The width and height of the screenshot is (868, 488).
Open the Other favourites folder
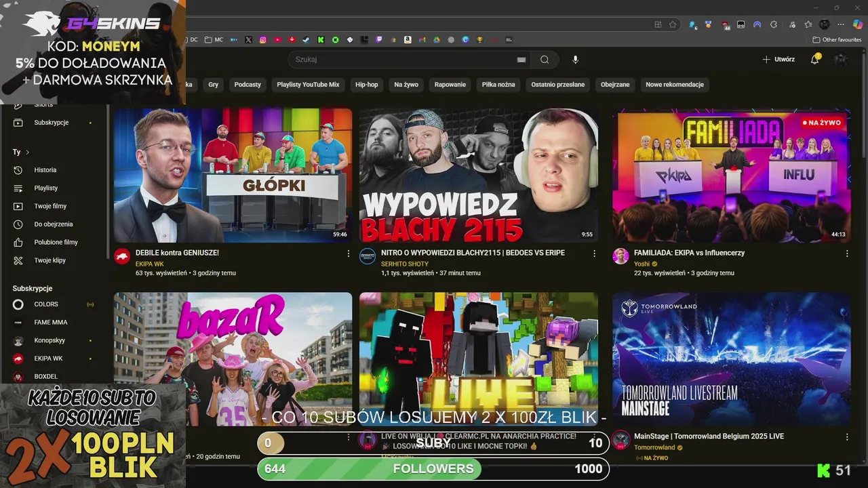tap(837, 40)
